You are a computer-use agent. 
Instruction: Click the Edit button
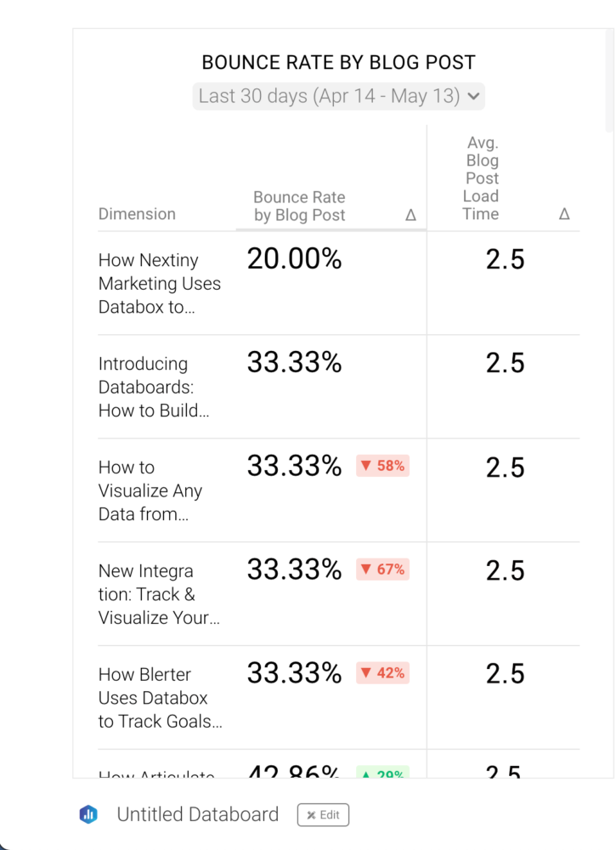323,815
